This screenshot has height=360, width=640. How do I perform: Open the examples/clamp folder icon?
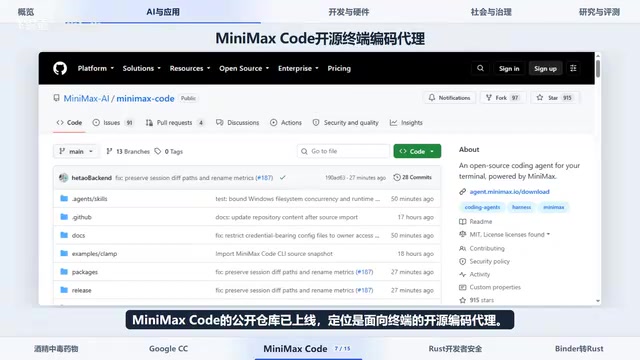click(64, 253)
